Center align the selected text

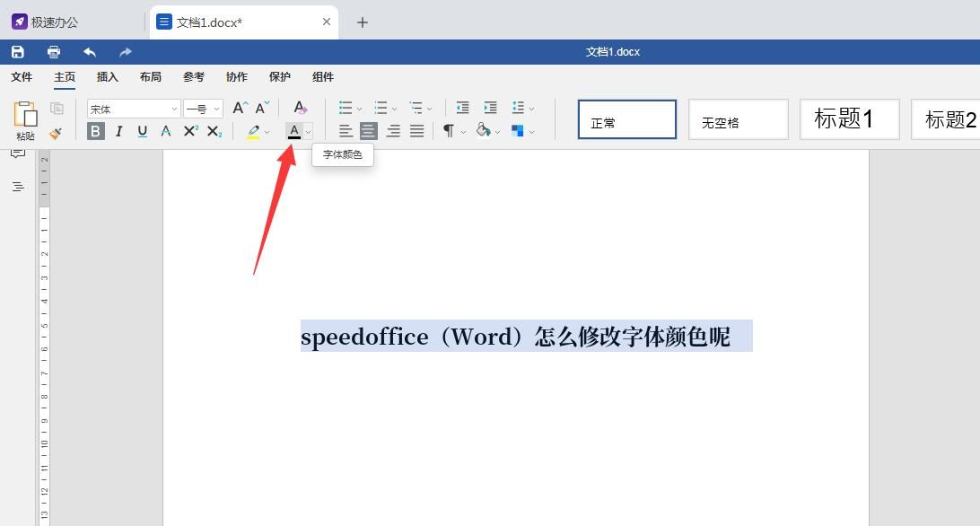(x=369, y=131)
